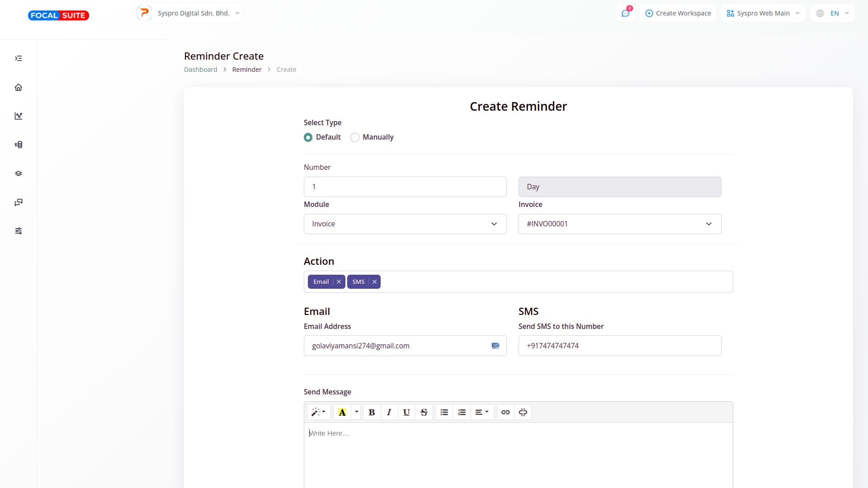Go to Dashboard breadcrumb link

point(200,70)
